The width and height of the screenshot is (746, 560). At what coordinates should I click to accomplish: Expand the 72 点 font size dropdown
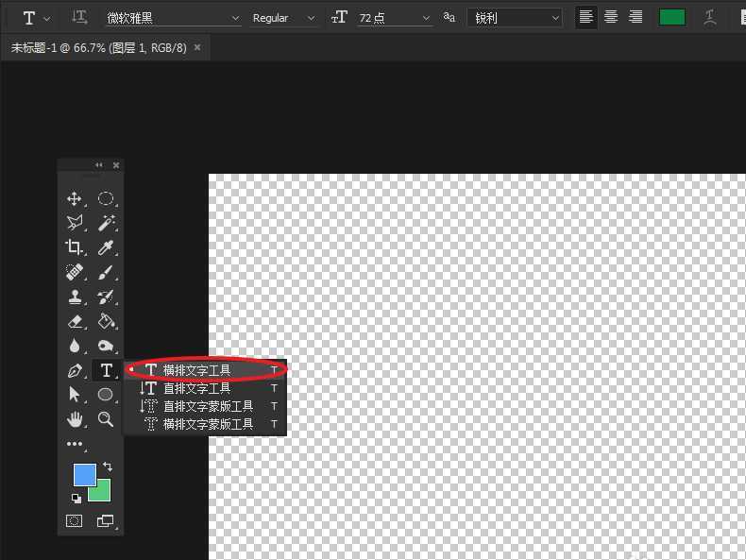[424, 18]
